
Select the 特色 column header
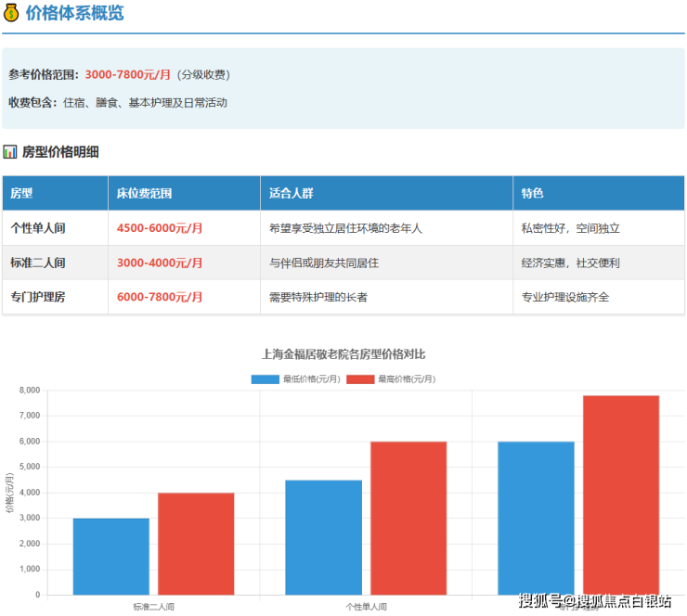533,194
